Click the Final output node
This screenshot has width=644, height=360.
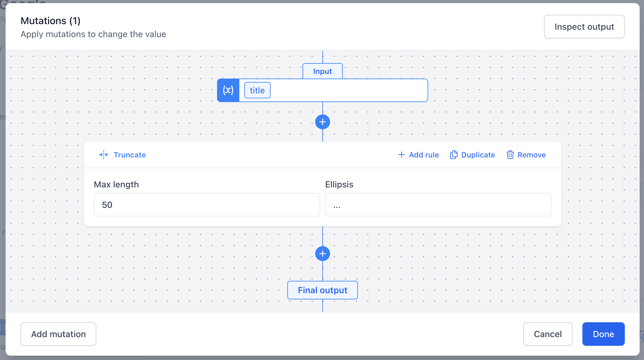click(322, 290)
